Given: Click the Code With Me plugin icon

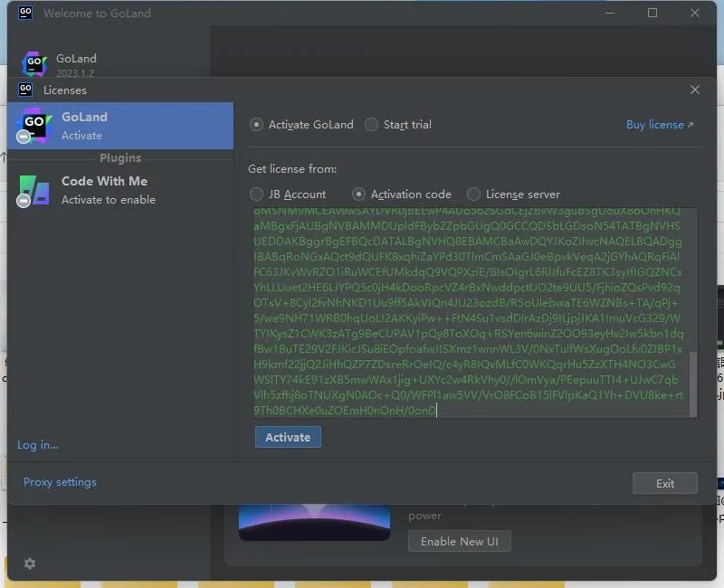Looking at the screenshot, I should pos(33,190).
